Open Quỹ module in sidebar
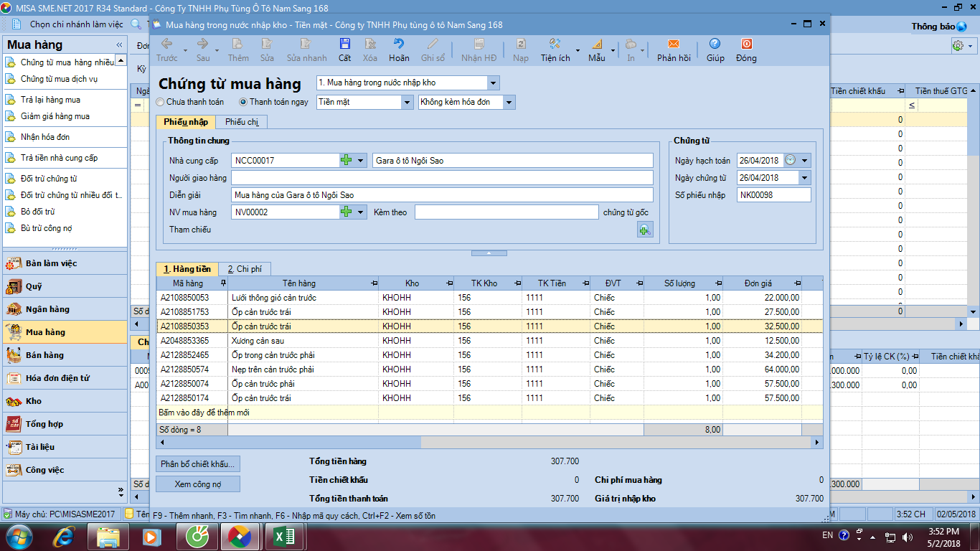This screenshot has width=980, height=551. pyautogui.click(x=65, y=286)
